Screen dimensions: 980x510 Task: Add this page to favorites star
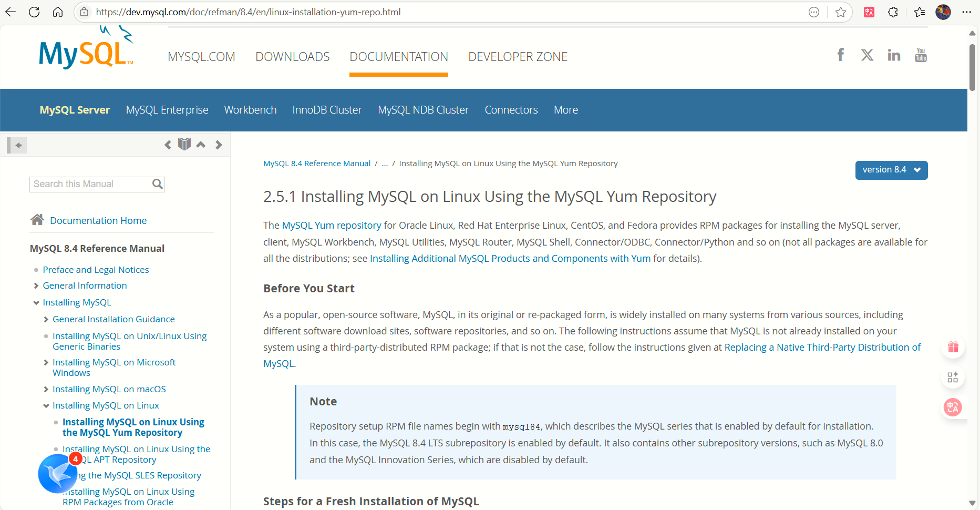click(841, 12)
